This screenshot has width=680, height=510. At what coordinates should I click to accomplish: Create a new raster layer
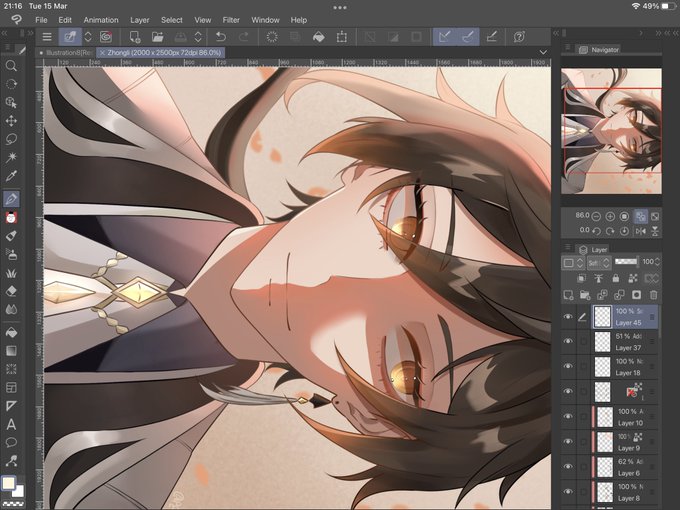pyautogui.click(x=569, y=295)
